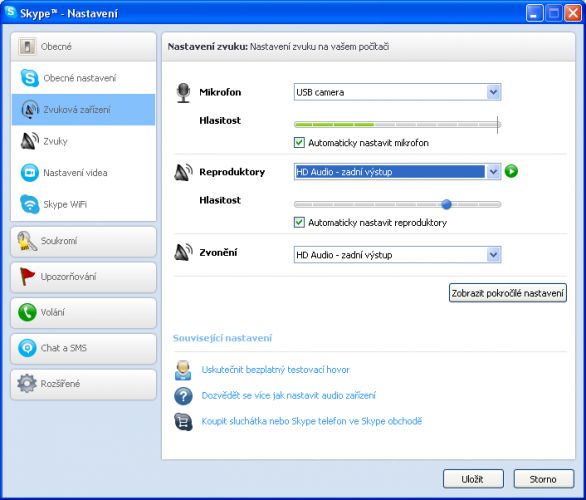586x500 pixels.
Task: Uncheck Automaticky nastavit mikrofon checkbox
Action: pos(299,143)
